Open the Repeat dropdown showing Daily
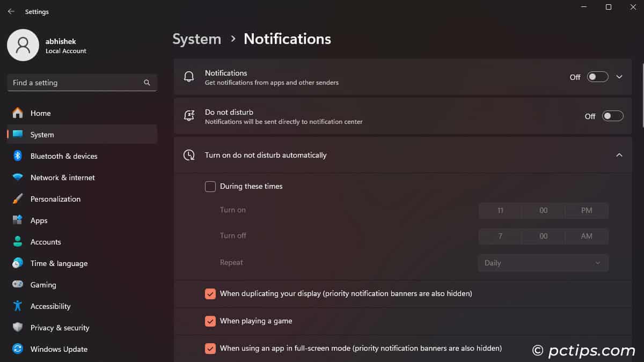 point(543,263)
